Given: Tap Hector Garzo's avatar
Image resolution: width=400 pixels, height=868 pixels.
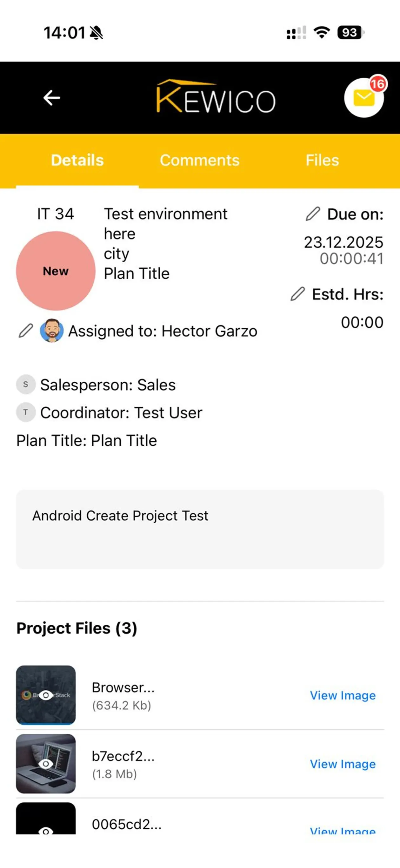Looking at the screenshot, I should 52,331.
